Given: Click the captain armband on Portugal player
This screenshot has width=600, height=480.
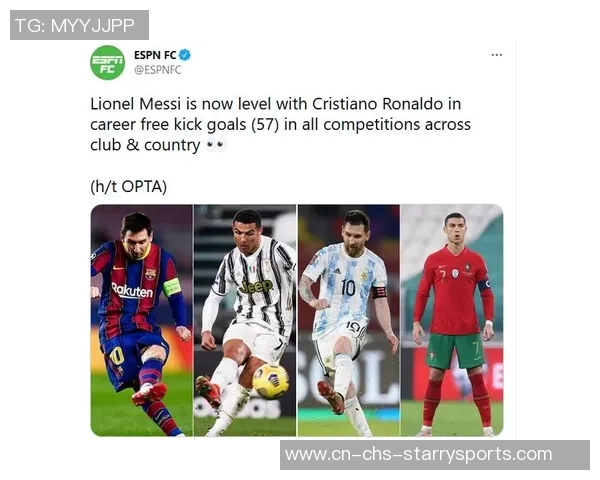Looking at the screenshot, I should pos(484,284).
